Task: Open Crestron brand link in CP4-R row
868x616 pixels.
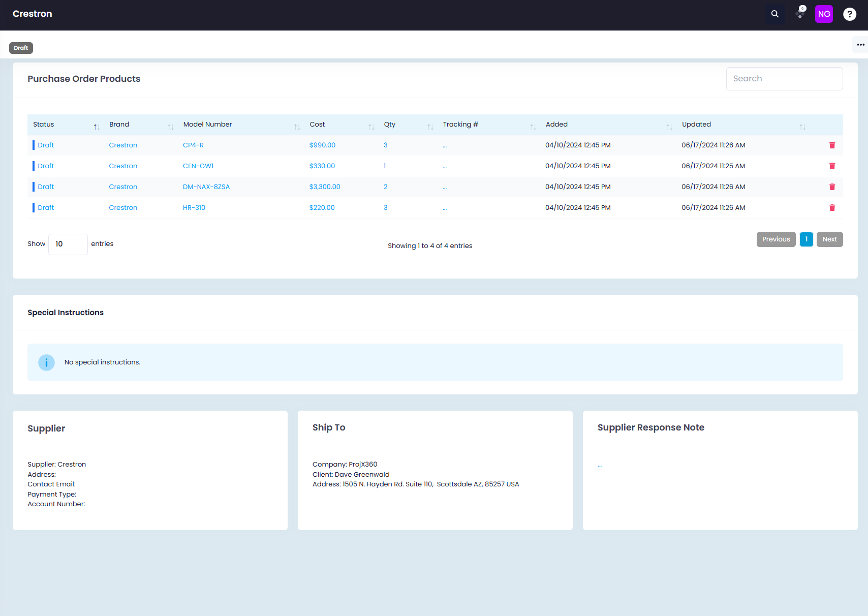Action: (123, 145)
